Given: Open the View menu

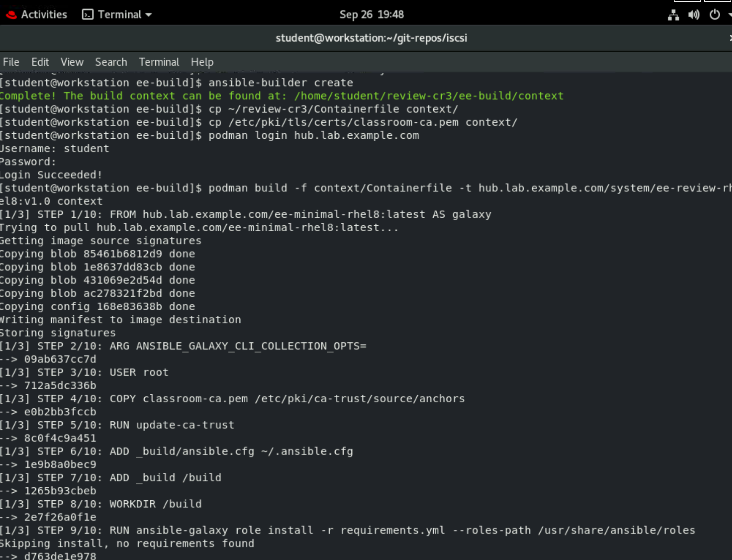Looking at the screenshot, I should tap(72, 62).
